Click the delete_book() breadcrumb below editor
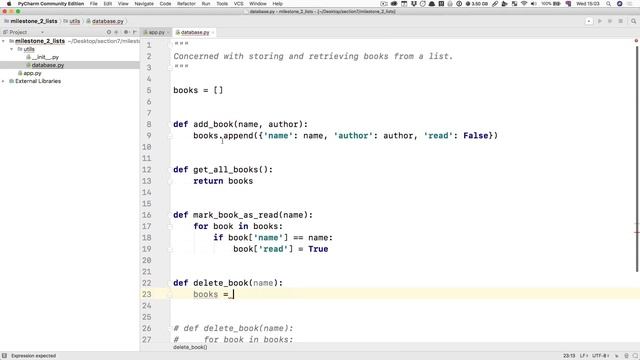This screenshot has width=640, height=360. coord(190,347)
